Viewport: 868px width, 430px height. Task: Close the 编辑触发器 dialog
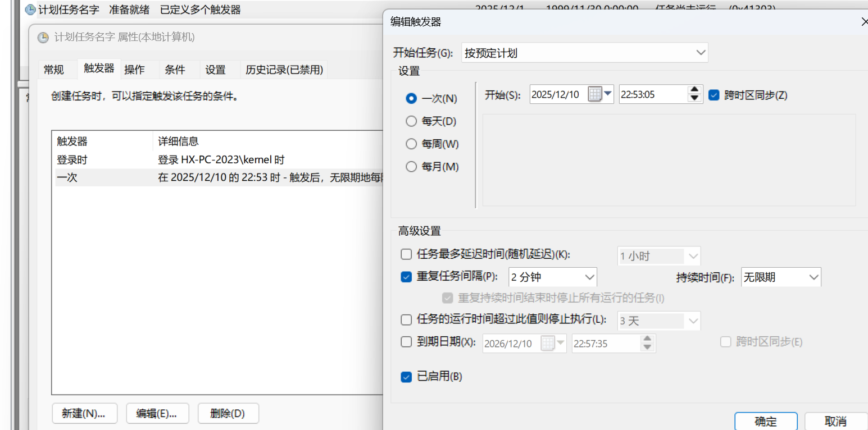tap(864, 22)
